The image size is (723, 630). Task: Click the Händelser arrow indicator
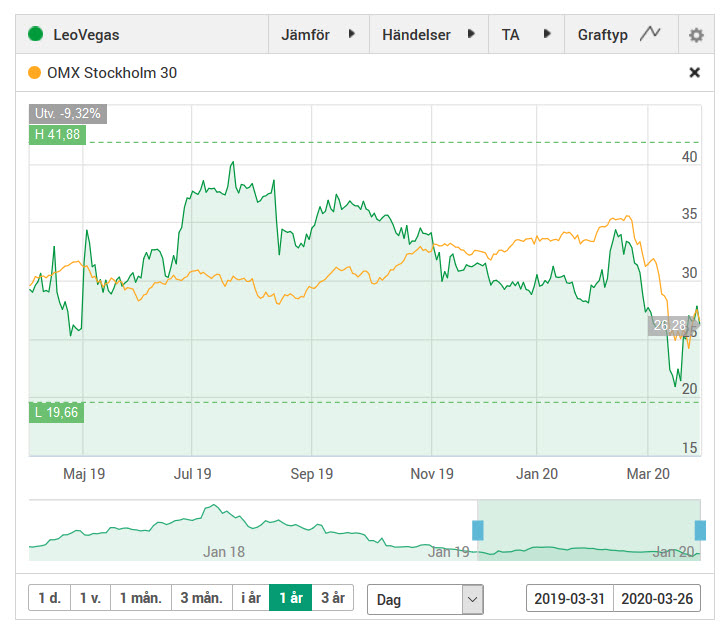point(471,34)
